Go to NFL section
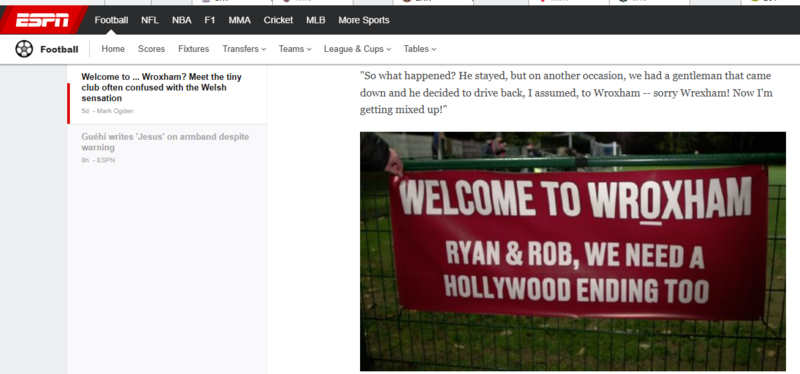 click(150, 20)
